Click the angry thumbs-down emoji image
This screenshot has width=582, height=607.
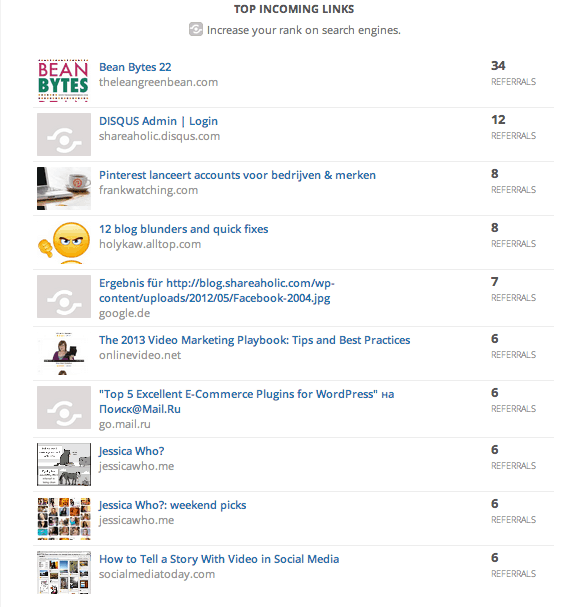[x=64, y=242]
